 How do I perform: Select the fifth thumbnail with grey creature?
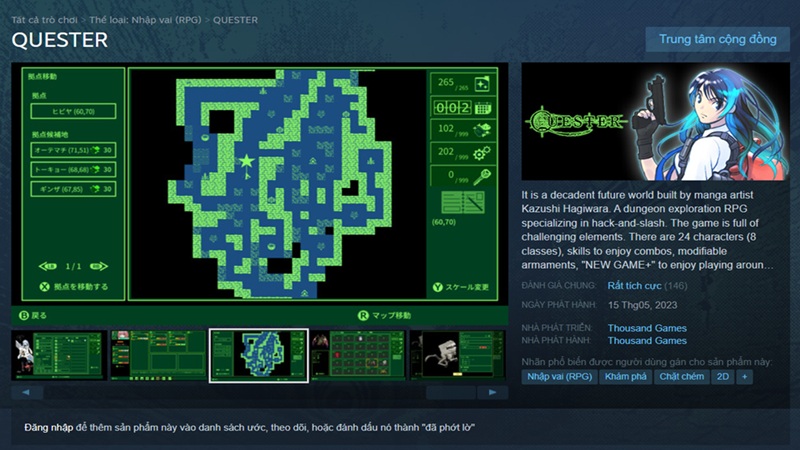click(x=458, y=355)
